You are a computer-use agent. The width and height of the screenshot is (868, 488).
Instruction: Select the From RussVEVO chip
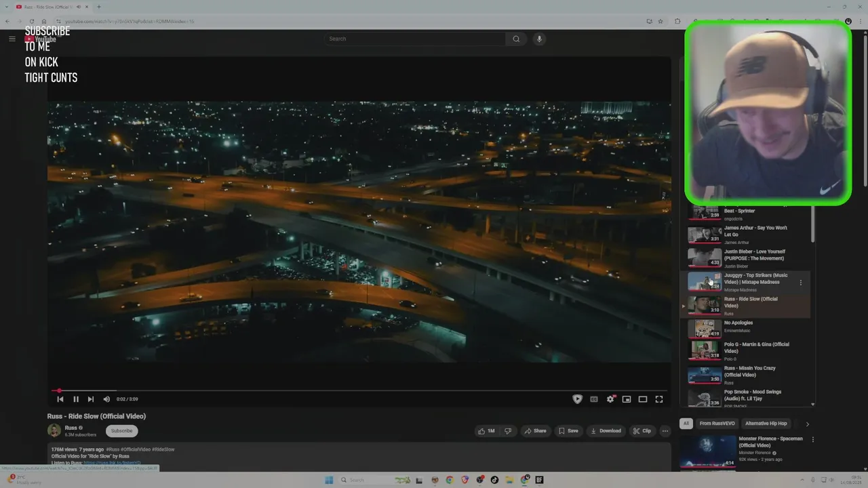(717, 424)
